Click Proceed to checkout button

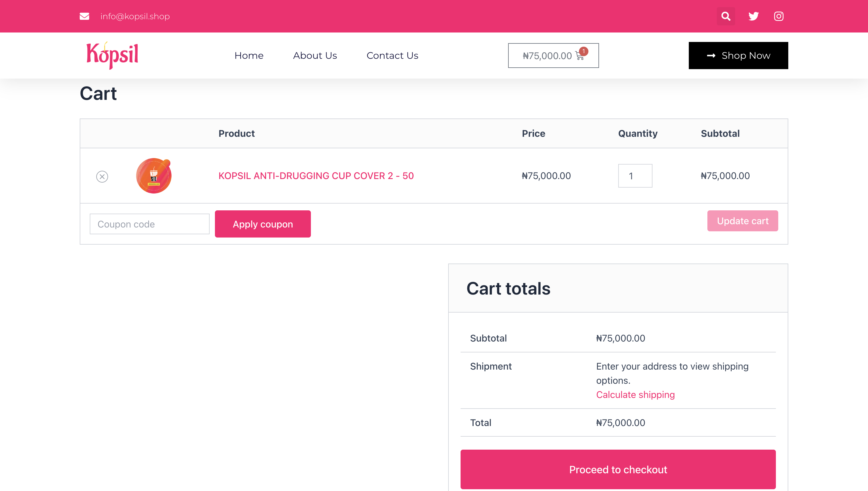coord(618,469)
